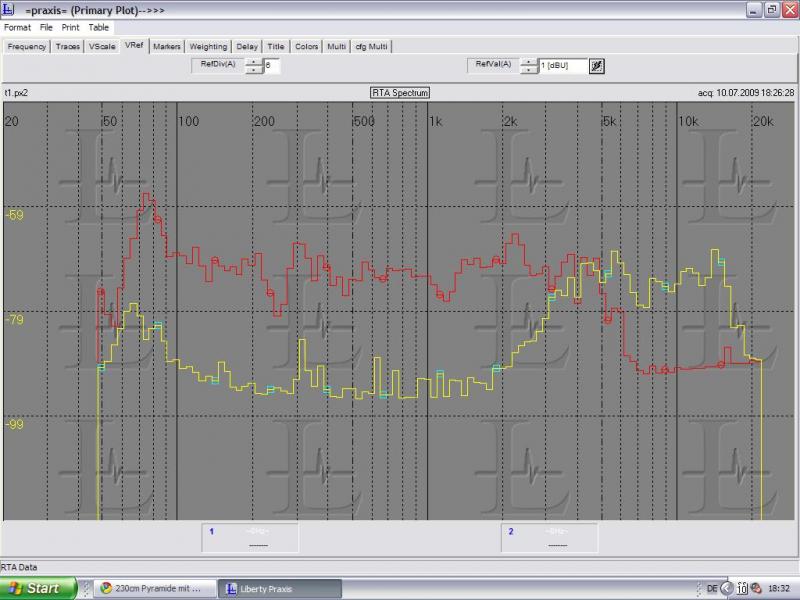Expand hidden system tray icons arrow

pyautogui.click(x=728, y=588)
